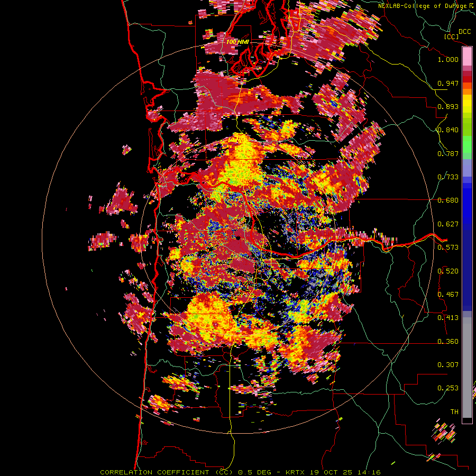Select the 0.467 scale value

click(x=448, y=295)
